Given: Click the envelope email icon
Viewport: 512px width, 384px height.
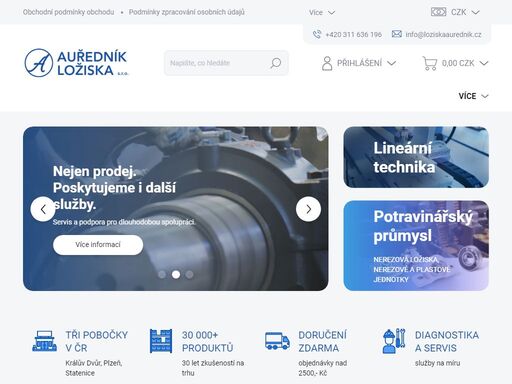Looking at the screenshot, I should [x=396, y=34].
